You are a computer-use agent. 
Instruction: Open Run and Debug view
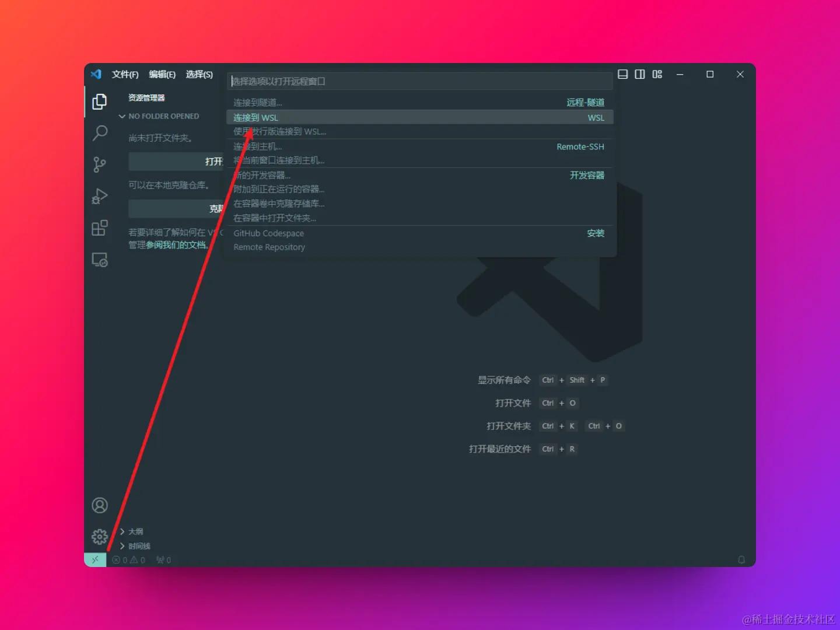pos(100,196)
